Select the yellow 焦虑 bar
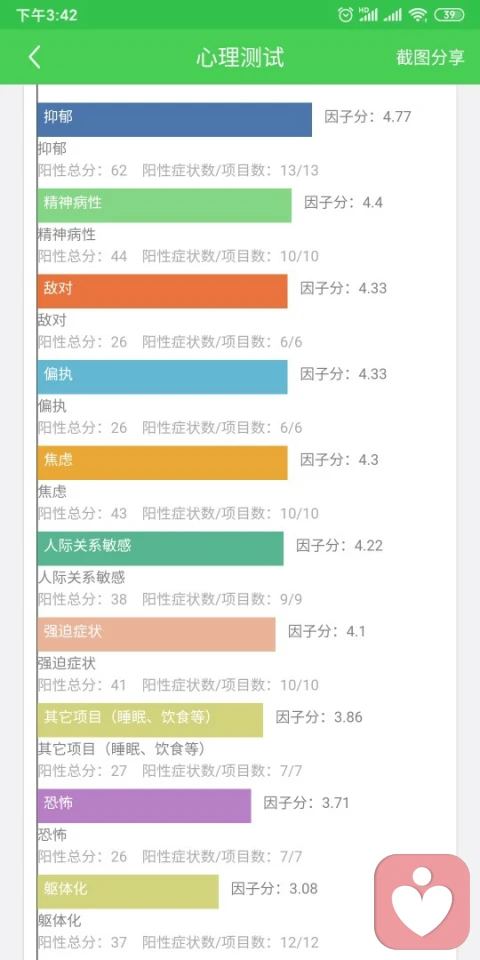This screenshot has height=960, width=480. pos(162,462)
